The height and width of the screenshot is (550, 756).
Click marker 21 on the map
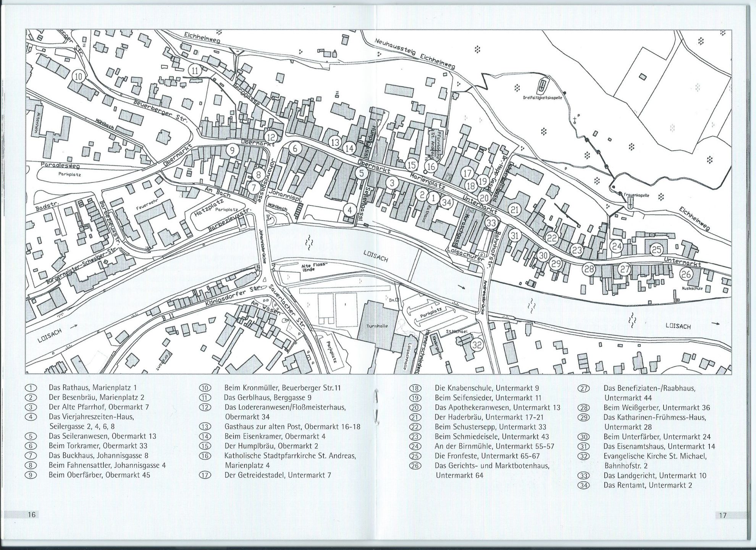pyautogui.click(x=515, y=210)
